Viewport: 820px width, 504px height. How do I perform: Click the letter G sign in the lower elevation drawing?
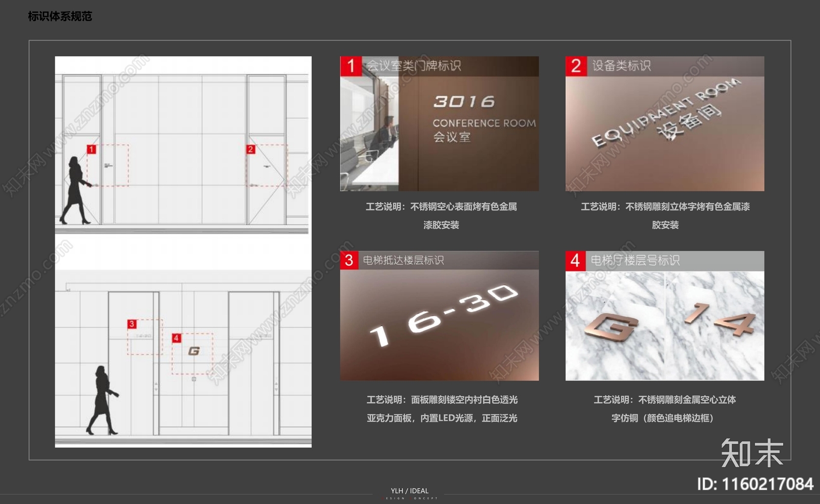coord(194,351)
